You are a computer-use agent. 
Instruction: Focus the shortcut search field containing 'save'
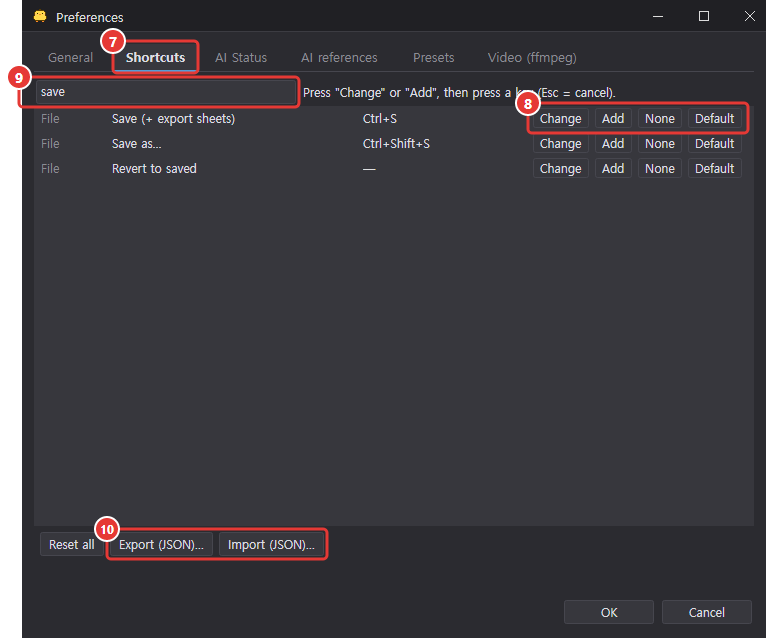(166, 92)
